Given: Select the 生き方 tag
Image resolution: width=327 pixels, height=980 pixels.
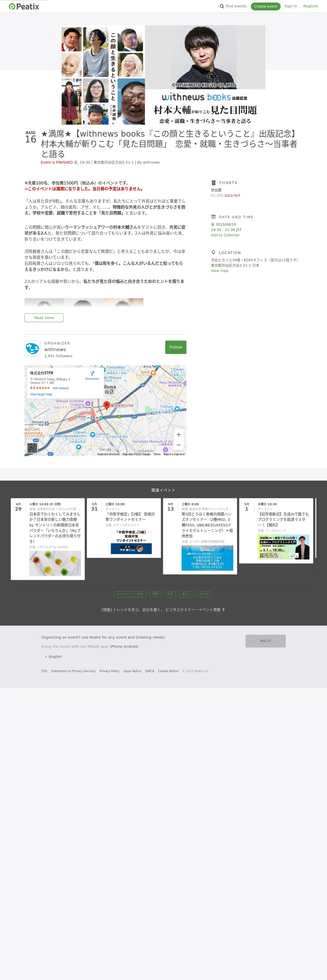Looking at the screenshot, I should pyautogui.click(x=205, y=594).
